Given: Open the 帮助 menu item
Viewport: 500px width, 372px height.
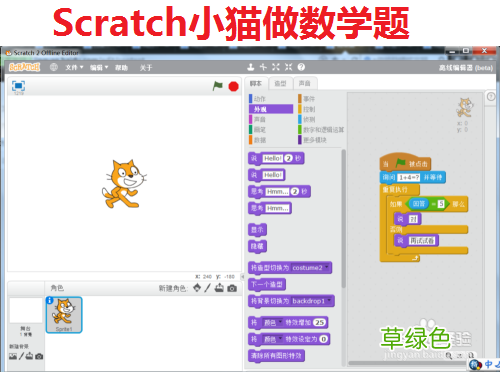Looking at the screenshot, I should [121, 68].
